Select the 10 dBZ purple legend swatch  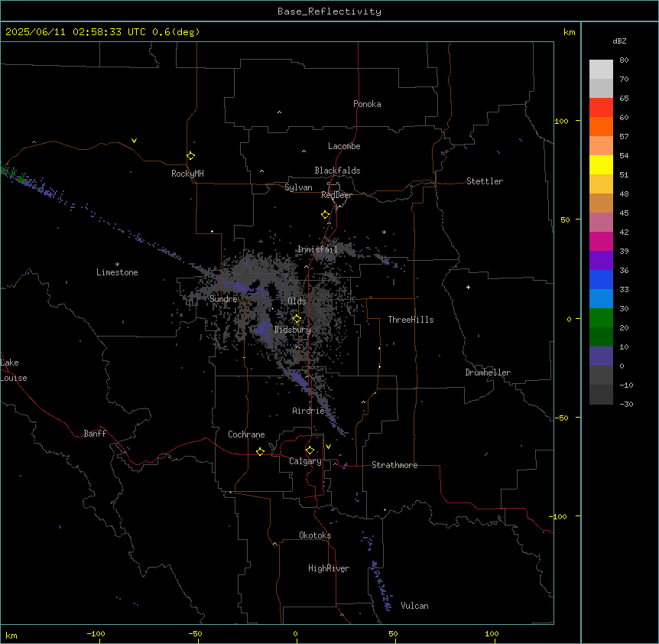coord(601,356)
